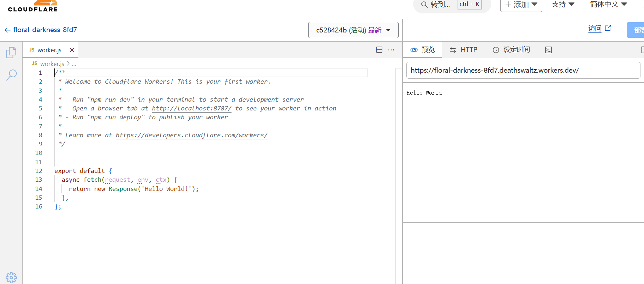644x284 pixels.
Task: Click the back arrow beside floral-darkness-8fd7
Action: [7, 30]
